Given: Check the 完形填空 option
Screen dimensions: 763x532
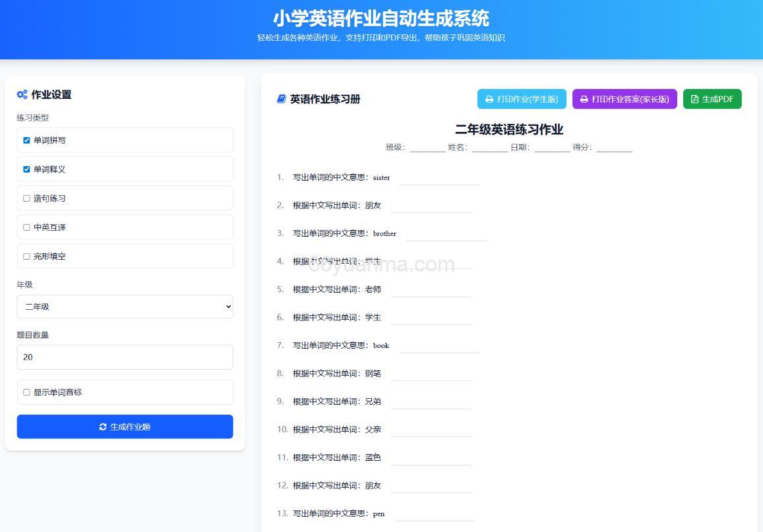Looking at the screenshot, I should [x=27, y=256].
